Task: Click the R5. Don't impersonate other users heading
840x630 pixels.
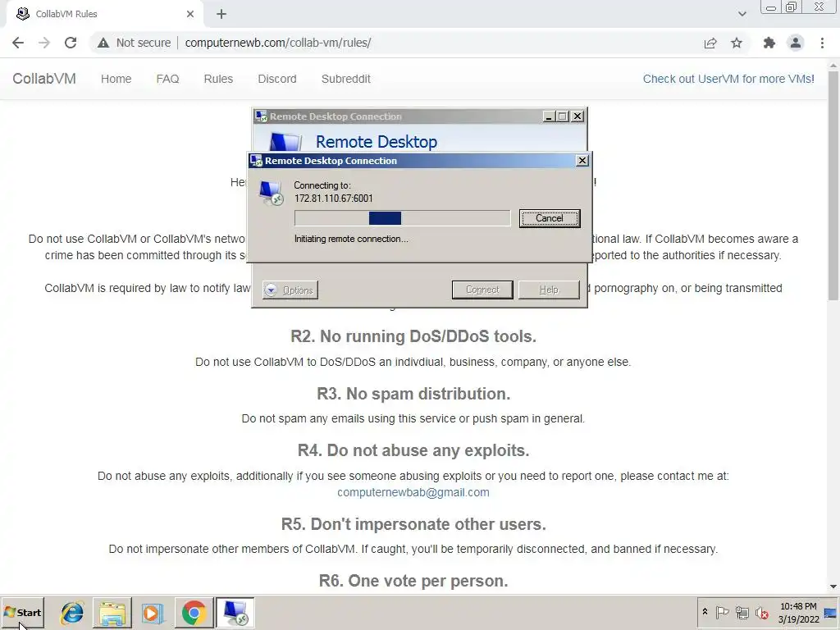Action: pos(413,524)
